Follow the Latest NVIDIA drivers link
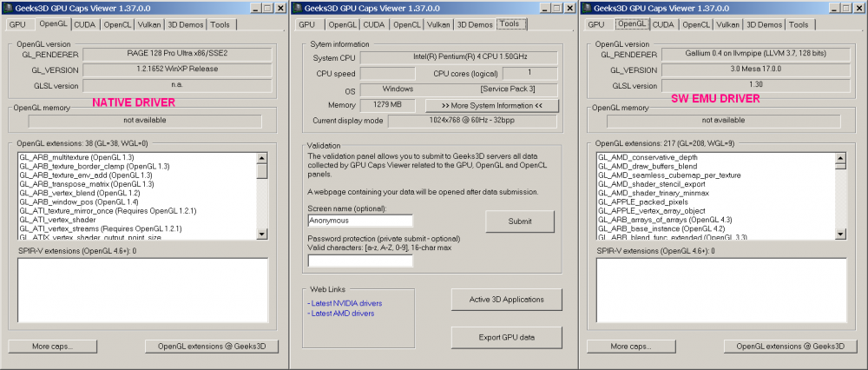Screen dimensions: 868x370 pos(345,303)
